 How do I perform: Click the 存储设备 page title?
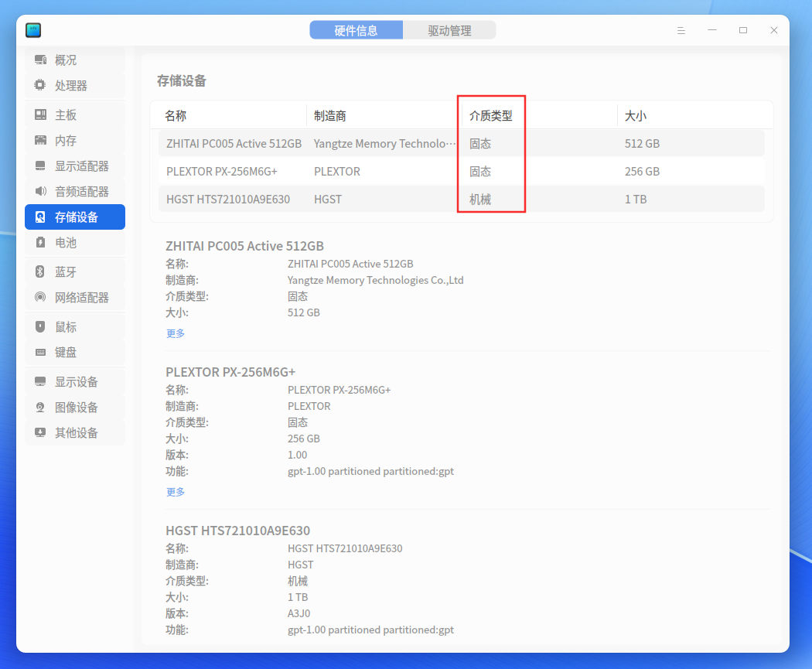coord(181,80)
